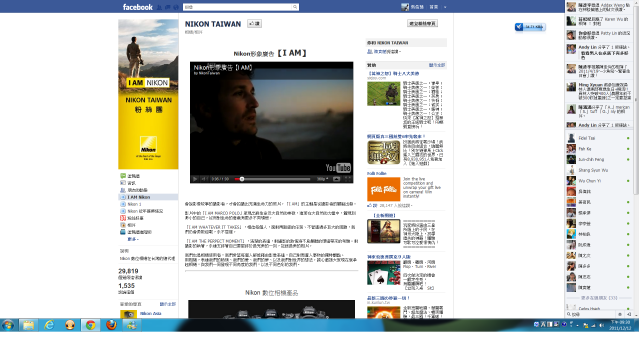The image size is (640, 360).
Task: Click the 29,819 likes count
Action: (x=128, y=271)
